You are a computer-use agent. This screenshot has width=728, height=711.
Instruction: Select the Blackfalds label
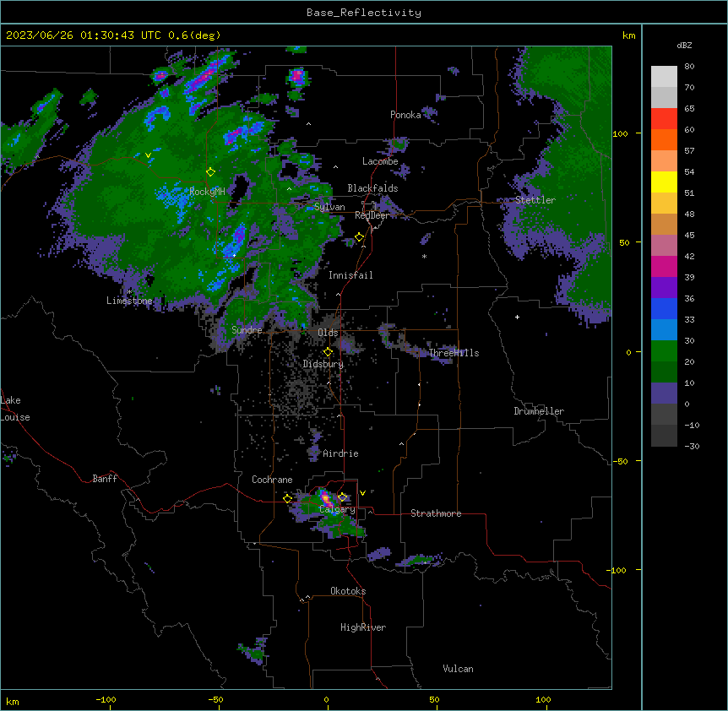pyautogui.click(x=372, y=188)
